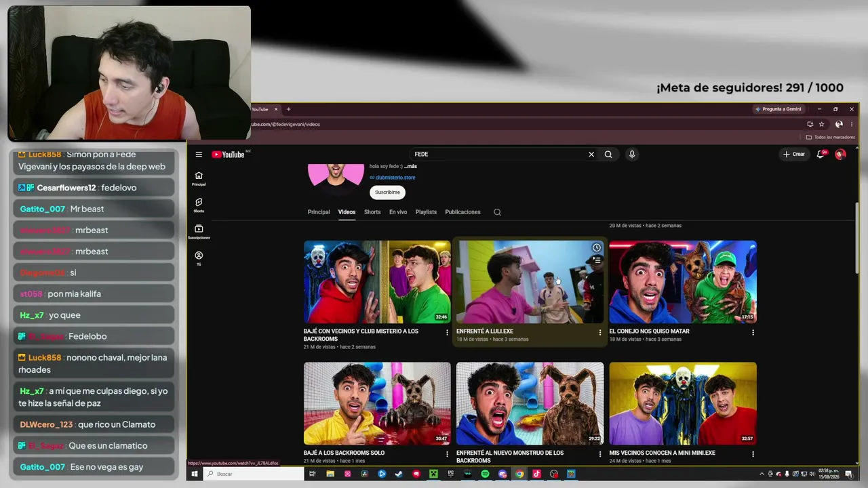Open Spotify from the taskbar
The width and height of the screenshot is (868, 488).
(485, 474)
